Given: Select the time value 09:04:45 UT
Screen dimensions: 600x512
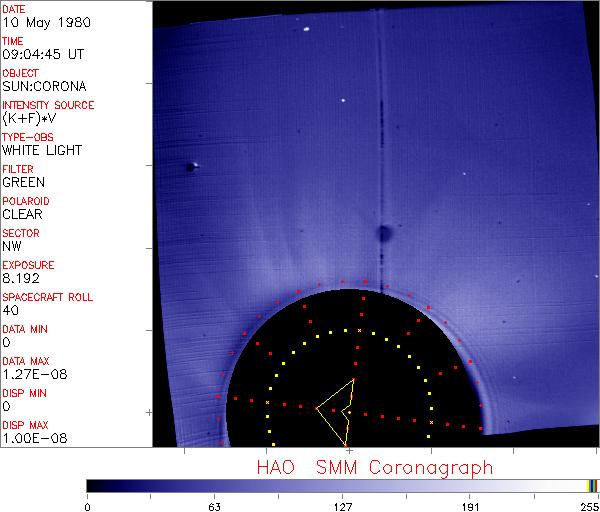Looking at the screenshot, I should 49,54.
